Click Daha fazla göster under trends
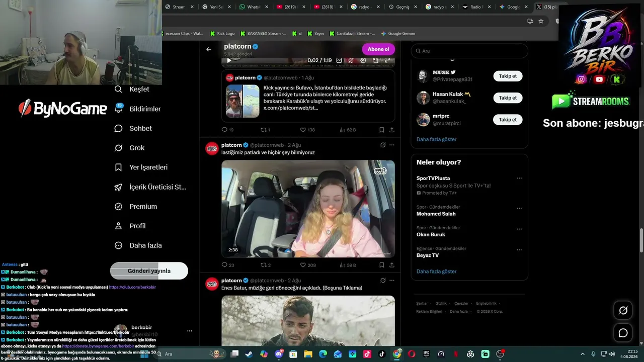The height and width of the screenshot is (362, 644). (436, 271)
